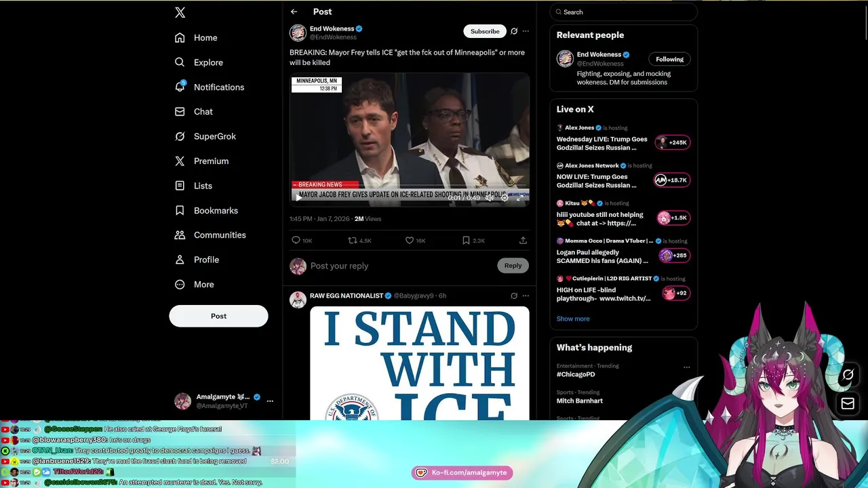This screenshot has height=488, width=868.
Task: Open video settings gear
Action: point(505,198)
